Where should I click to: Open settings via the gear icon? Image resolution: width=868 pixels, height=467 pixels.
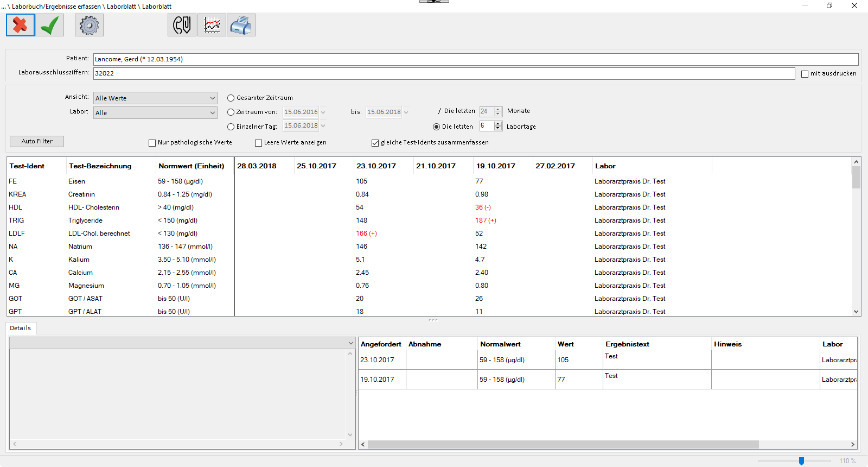89,25
